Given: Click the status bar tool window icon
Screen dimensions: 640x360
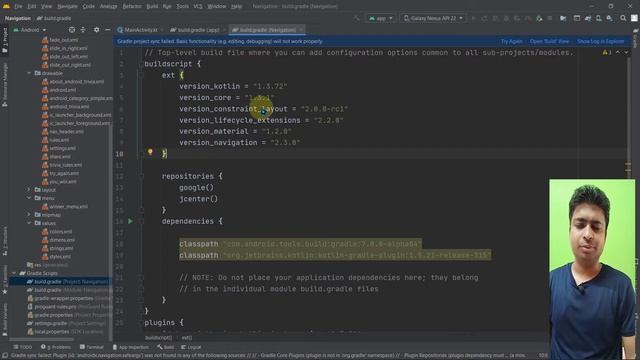Looking at the screenshot, I should (5, 356).
